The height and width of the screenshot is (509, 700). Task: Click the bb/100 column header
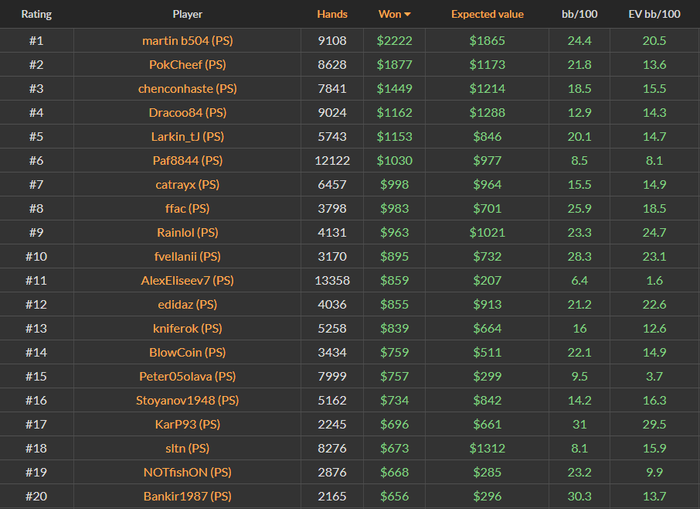pos(580,15)
